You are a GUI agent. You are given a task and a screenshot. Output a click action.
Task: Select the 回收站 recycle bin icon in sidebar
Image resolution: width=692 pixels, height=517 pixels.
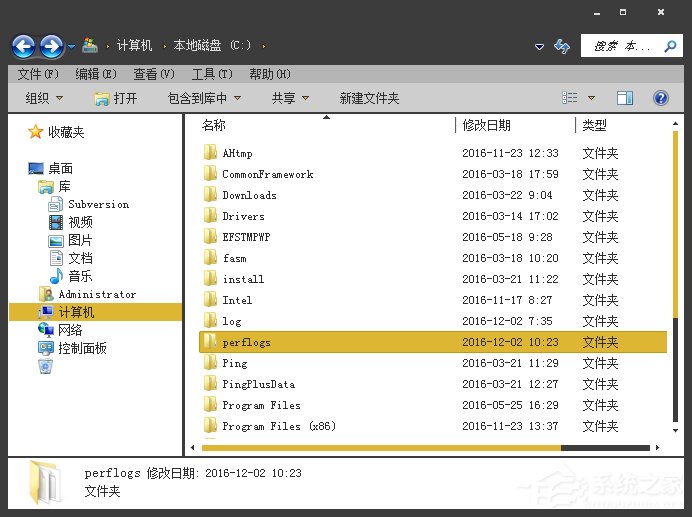pyautogui.click(x=46, y=367)
